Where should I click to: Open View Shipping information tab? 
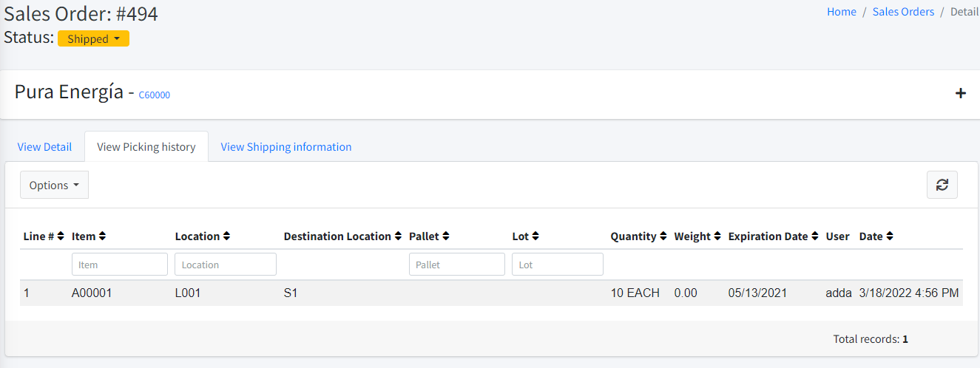click(286, 147)
